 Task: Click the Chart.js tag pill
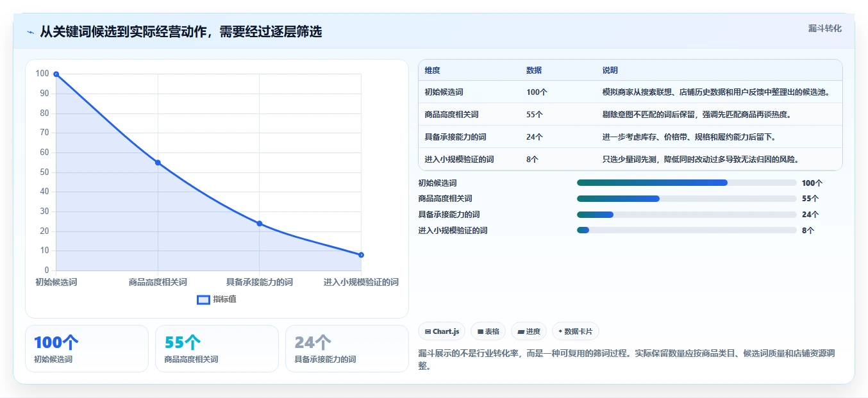442,331
